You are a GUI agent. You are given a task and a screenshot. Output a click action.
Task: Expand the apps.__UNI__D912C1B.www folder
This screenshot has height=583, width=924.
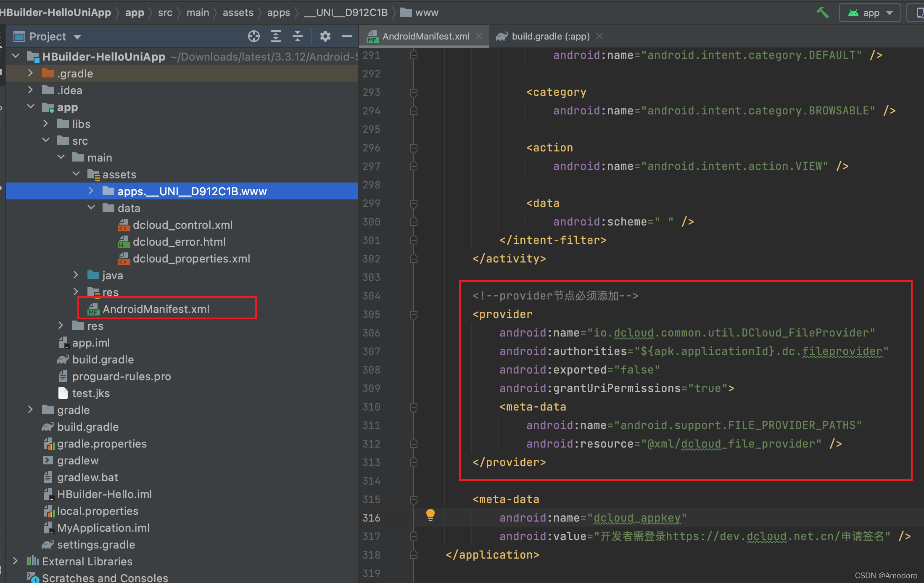pos(91,191)
